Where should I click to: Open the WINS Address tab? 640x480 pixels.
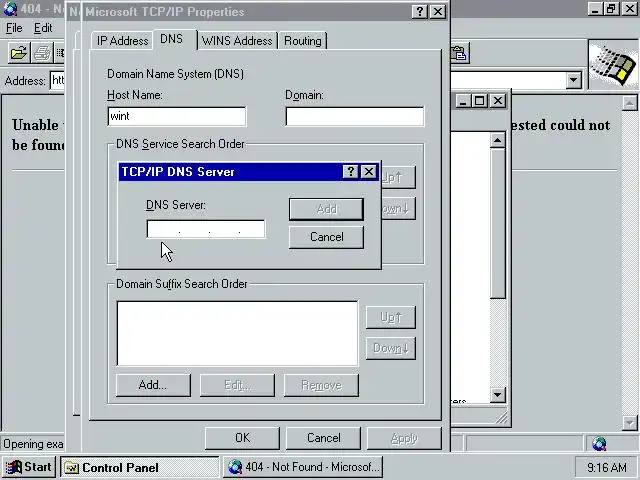click(237, 41)
